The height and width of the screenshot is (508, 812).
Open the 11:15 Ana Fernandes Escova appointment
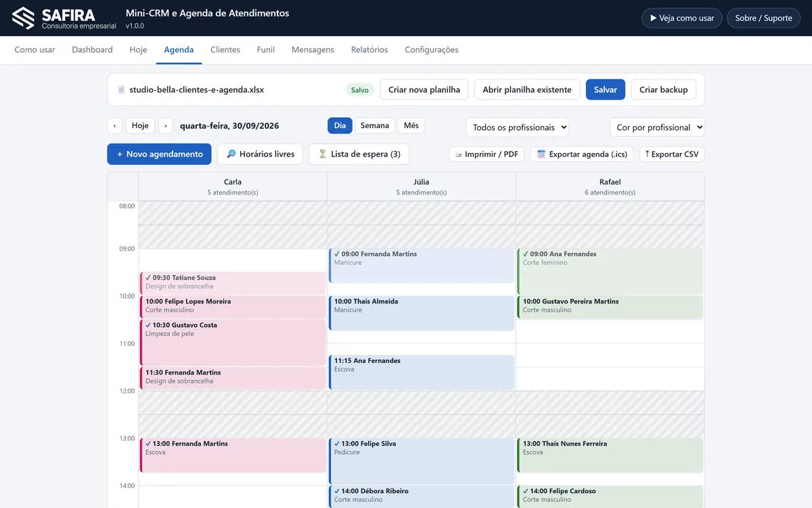pos(422,373)
